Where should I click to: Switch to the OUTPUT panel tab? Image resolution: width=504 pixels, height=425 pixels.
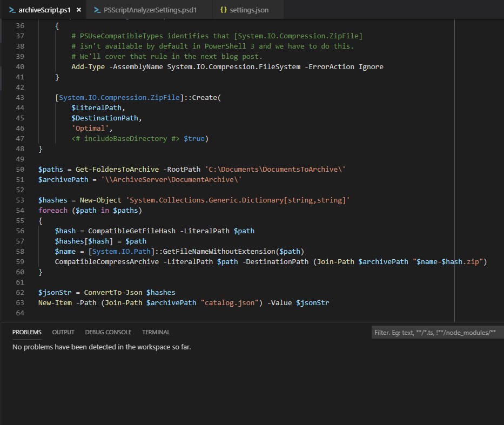(x=63, y=332)
